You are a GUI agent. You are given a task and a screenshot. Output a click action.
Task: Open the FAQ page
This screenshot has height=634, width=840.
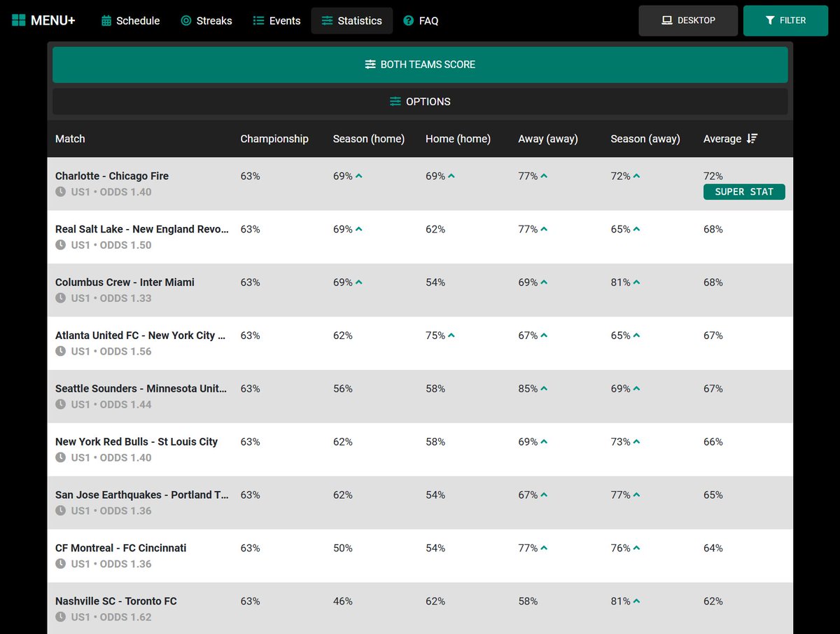[421, 21]
